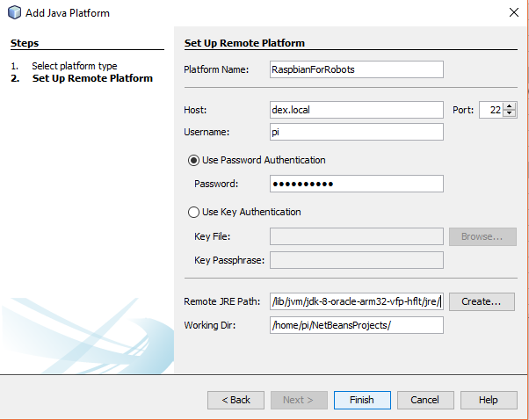Click the Username text field

[x=356, y=132]
